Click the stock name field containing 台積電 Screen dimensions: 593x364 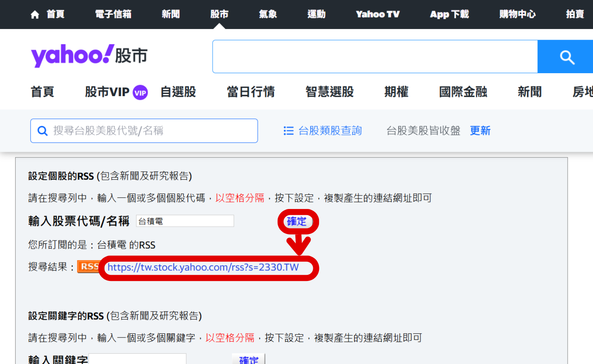(185, 221)
